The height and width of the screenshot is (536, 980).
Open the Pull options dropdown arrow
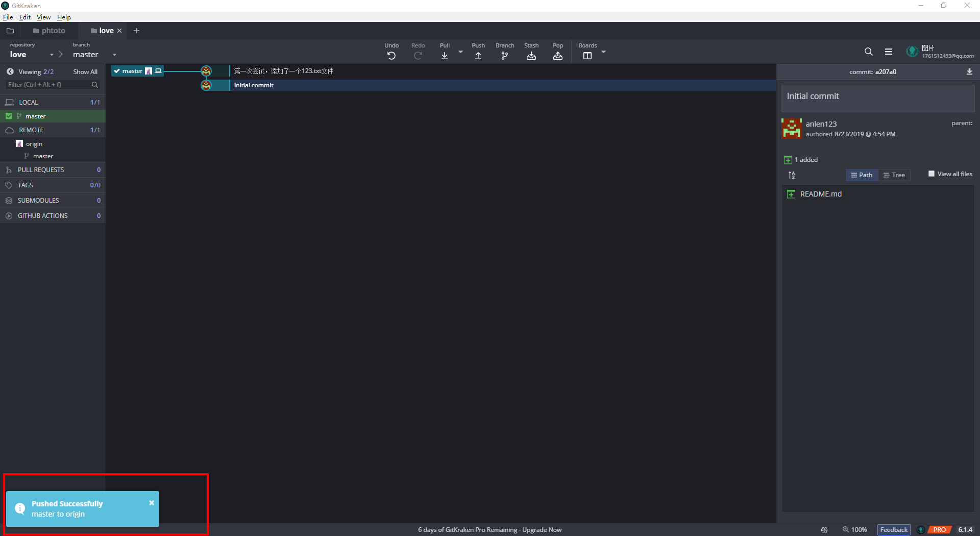pos(460,52)
